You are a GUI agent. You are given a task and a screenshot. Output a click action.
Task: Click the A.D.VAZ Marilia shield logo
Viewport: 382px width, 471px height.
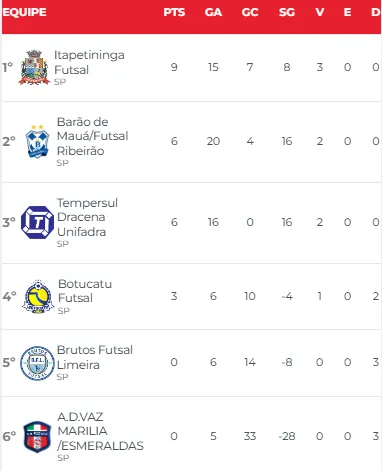37,437
